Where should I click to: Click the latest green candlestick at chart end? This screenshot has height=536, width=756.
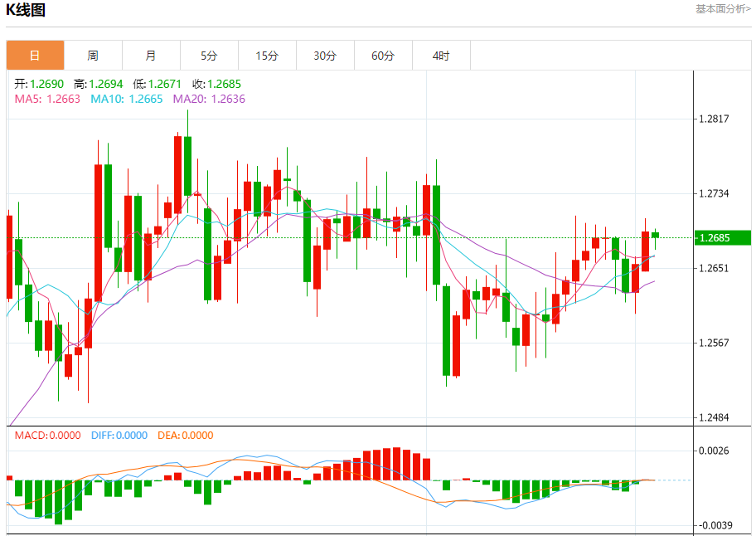pyautogui.click(x=655, y=235)
